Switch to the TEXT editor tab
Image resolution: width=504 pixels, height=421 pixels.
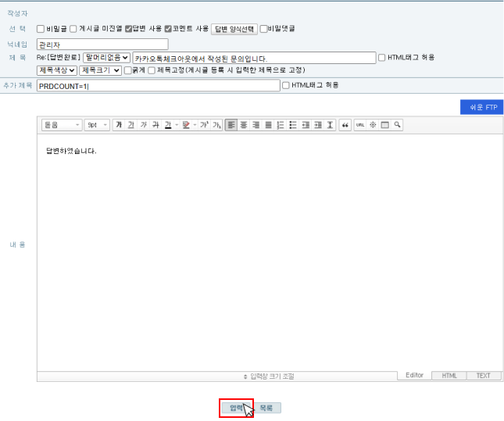tap(484, 376)
